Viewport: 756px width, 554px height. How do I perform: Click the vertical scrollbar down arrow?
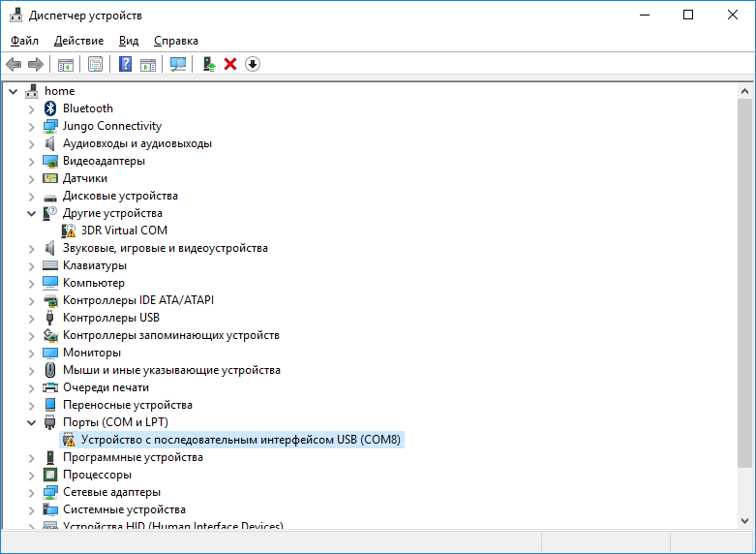(745, 520)
